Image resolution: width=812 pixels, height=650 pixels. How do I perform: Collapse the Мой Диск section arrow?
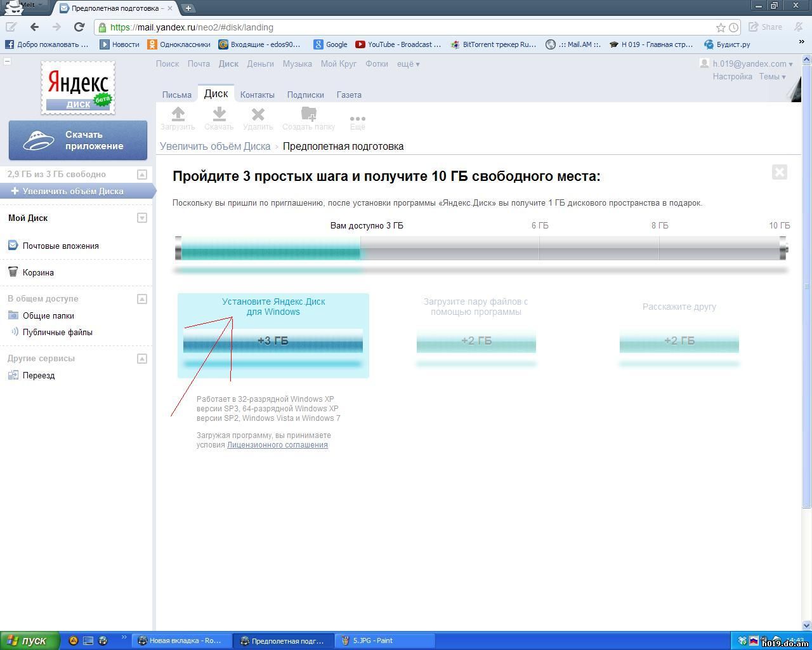(x=142, y=218)
